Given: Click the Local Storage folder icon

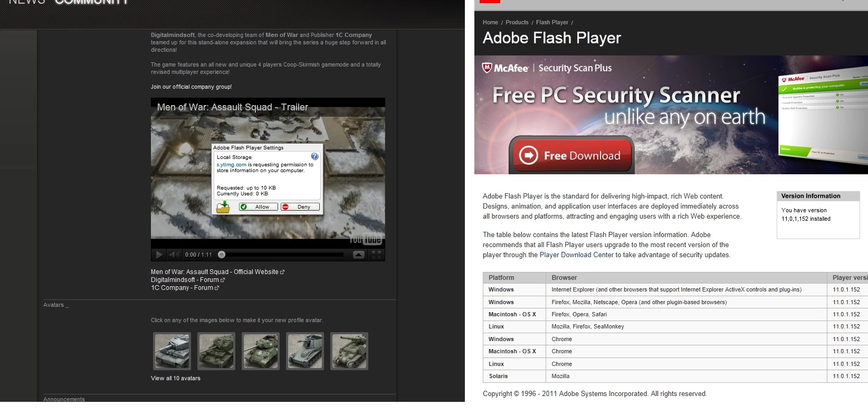Looking at the screenshot, I should (223, 207).
